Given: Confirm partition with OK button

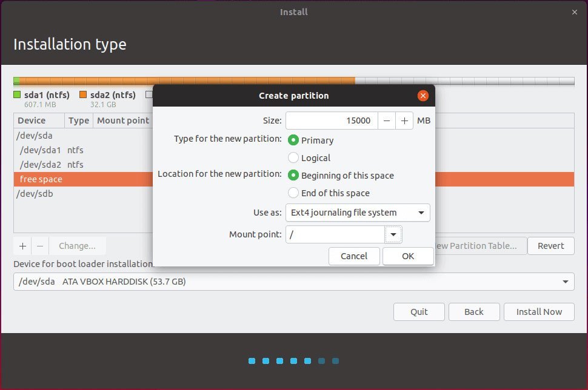Looking at the screenshot, I should point(408,256).
